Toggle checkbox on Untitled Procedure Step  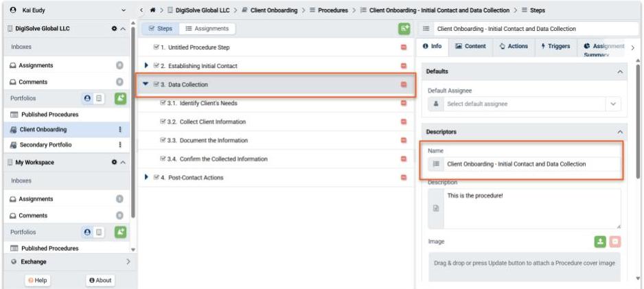157,47
